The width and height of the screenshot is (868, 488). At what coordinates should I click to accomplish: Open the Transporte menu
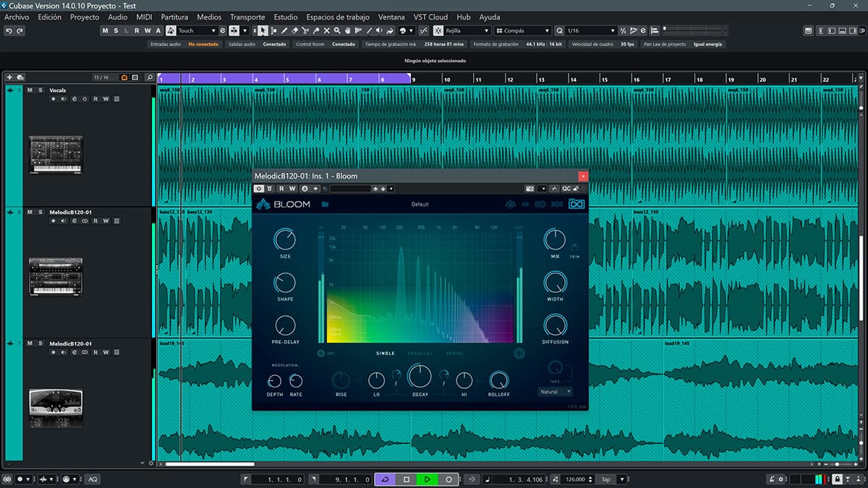247,17
